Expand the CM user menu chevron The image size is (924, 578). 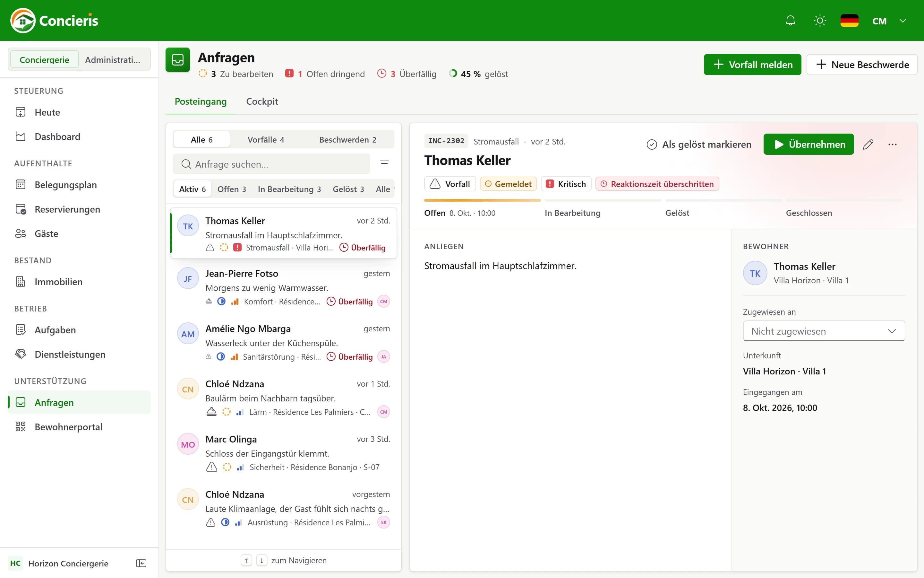tap(903, 21)
